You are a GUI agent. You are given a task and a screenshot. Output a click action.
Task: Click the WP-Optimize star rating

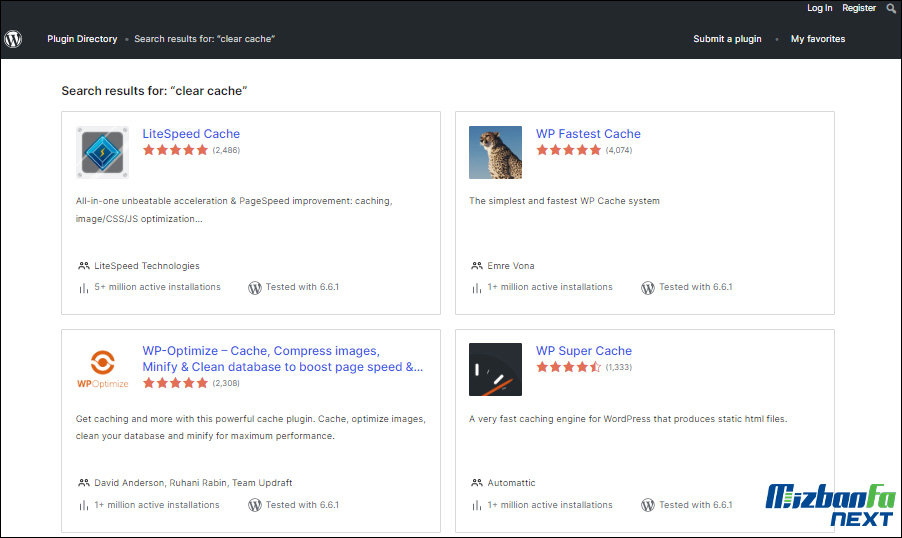click(x=175, y=383)
